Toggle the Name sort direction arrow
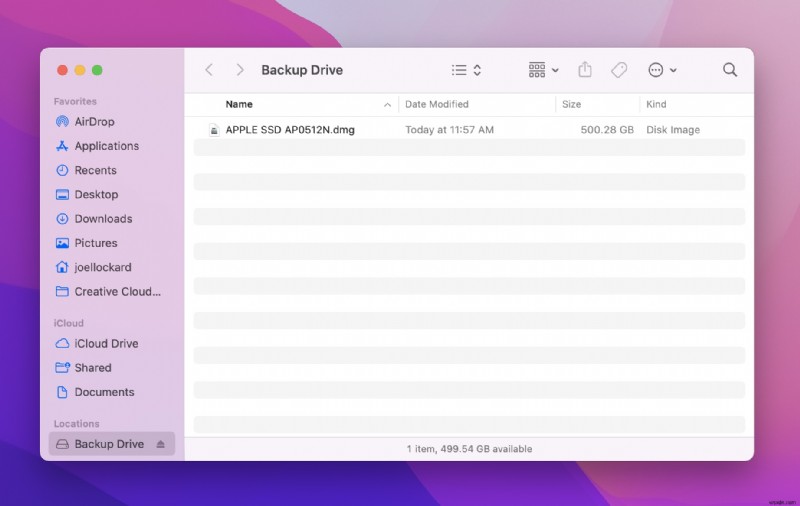800x506 pixels. [387, 105]
